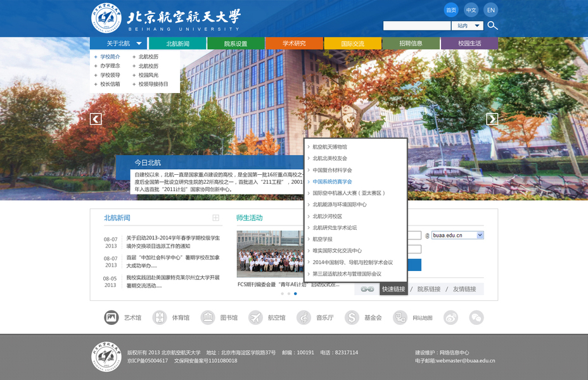Open the 首页 round button
This screenshot has width=588, height=380.
point(451,10)
